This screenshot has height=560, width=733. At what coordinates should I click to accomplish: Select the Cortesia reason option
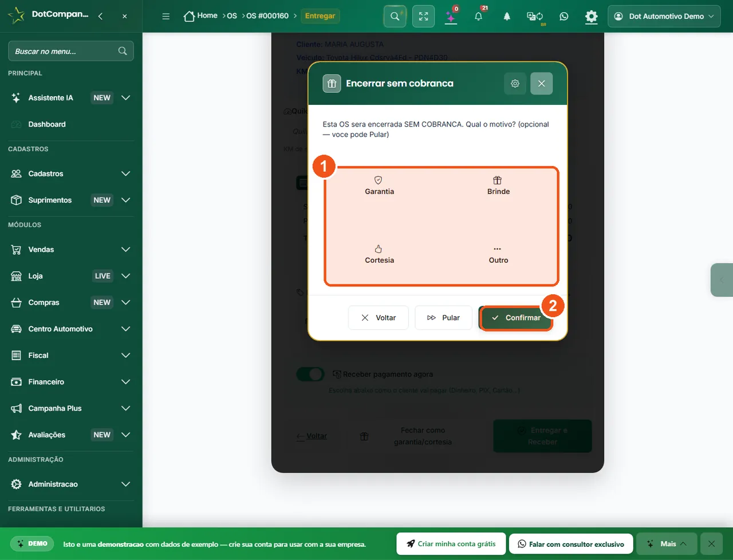click(379, 255)
